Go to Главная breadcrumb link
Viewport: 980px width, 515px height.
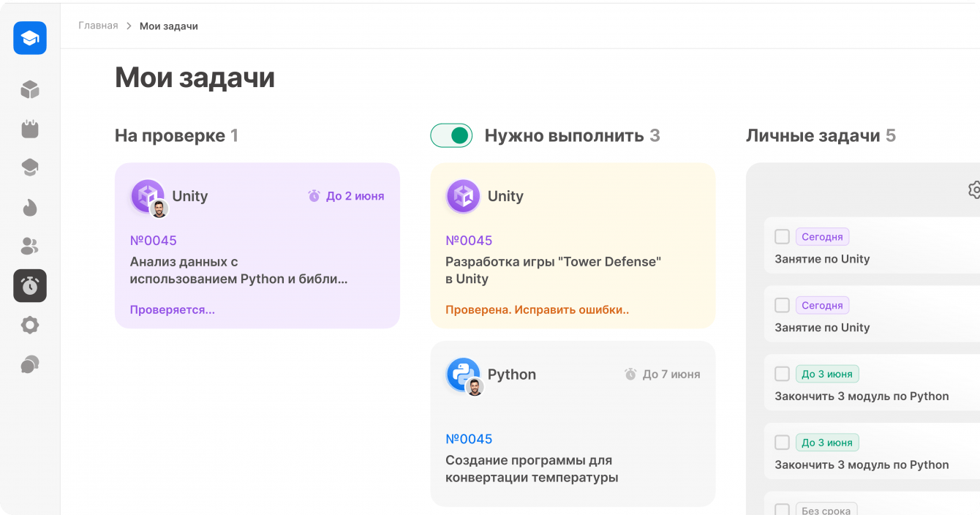coord(98,26)
